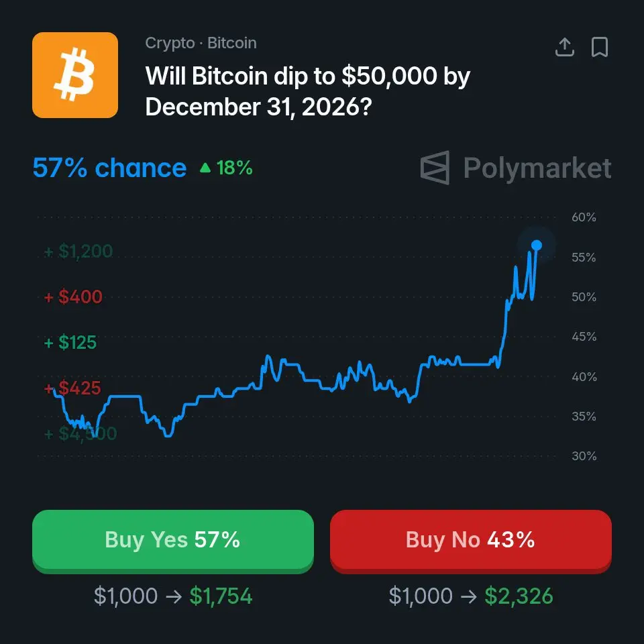Click the Polymarket wordmark text

[537, 168]
